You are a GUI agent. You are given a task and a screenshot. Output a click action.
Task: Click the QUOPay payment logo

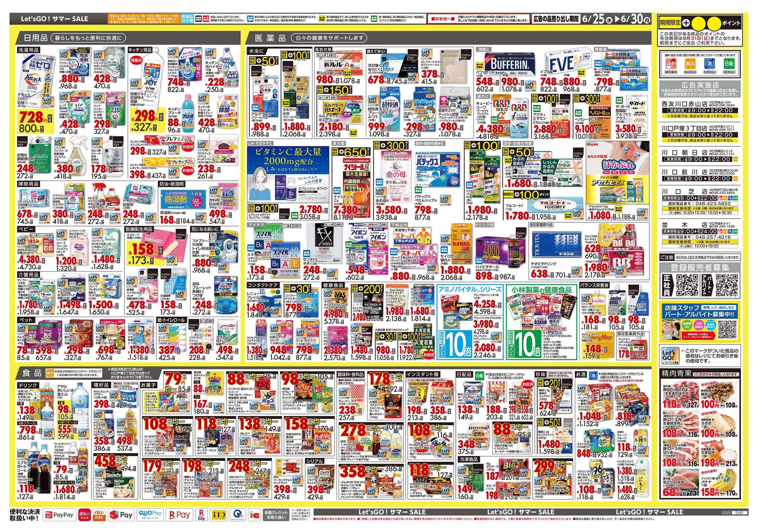coord(150,515)
